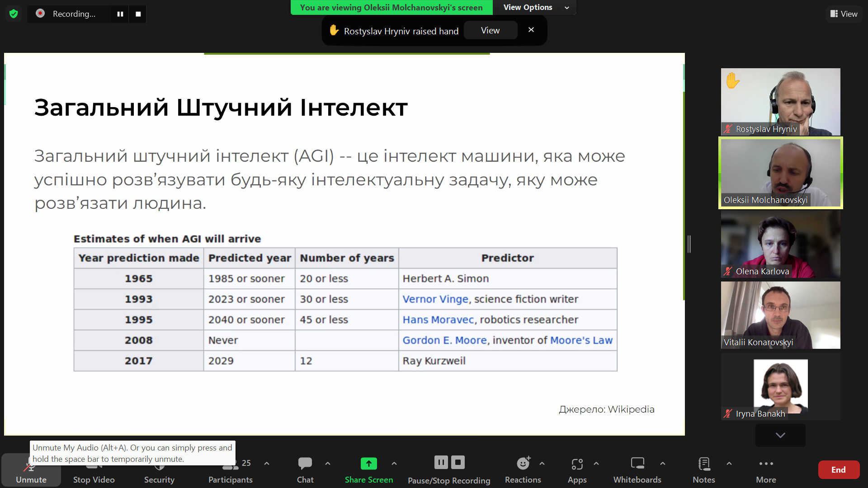868x488 pixels.
Task: Open the Participants list
Action: [231, 470]
